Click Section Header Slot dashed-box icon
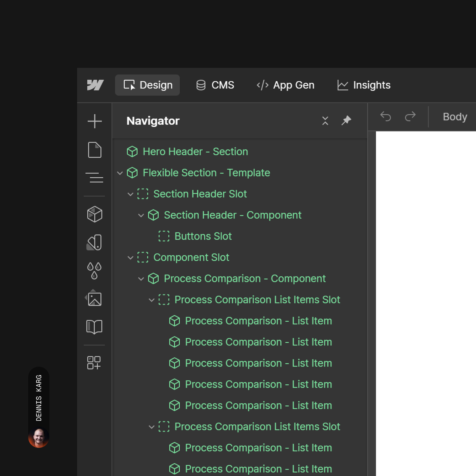 tap(143, 194)
